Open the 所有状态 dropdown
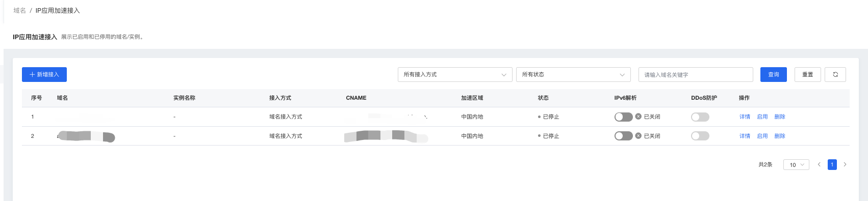Screen dimensions: 868x201 pos(573,74)
